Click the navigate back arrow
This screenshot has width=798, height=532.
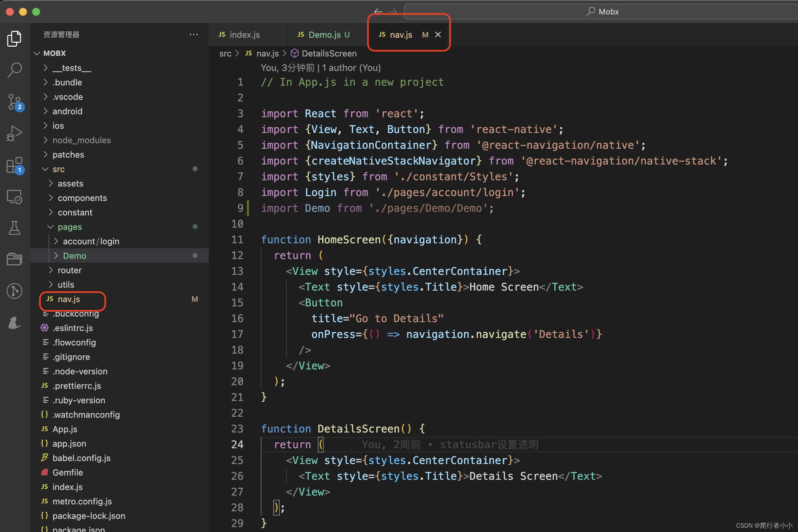coord(378,12)
